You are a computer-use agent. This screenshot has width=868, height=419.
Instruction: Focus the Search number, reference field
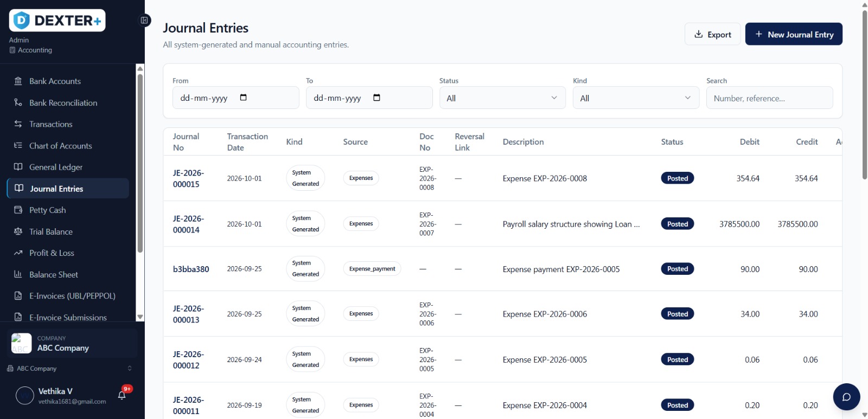769,98
